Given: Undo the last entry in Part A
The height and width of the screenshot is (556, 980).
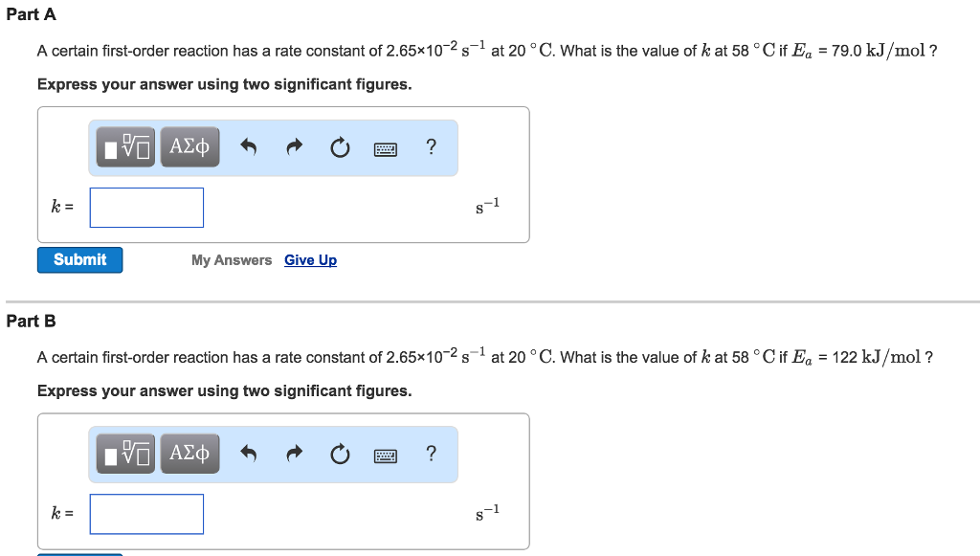Looking at the screenshot, I should [x=248, y=146].
